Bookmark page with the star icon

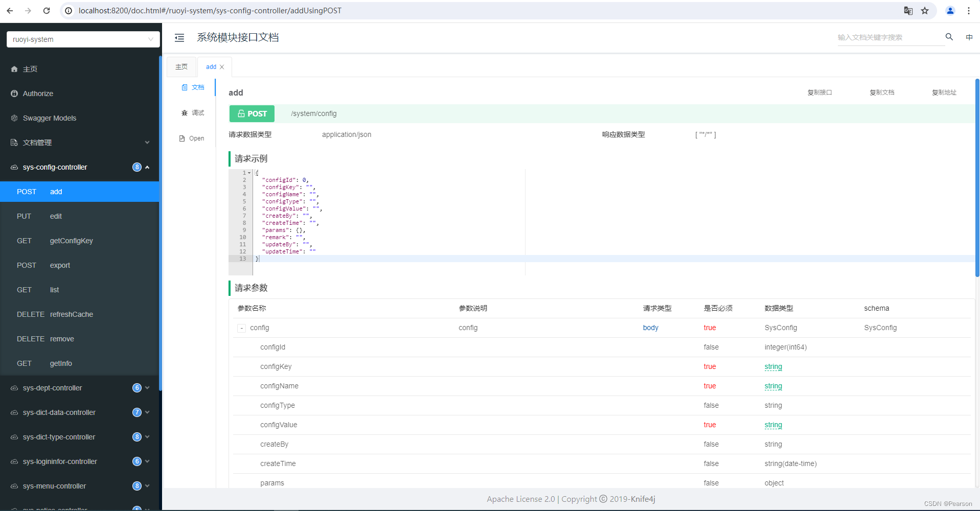point(925,11)
